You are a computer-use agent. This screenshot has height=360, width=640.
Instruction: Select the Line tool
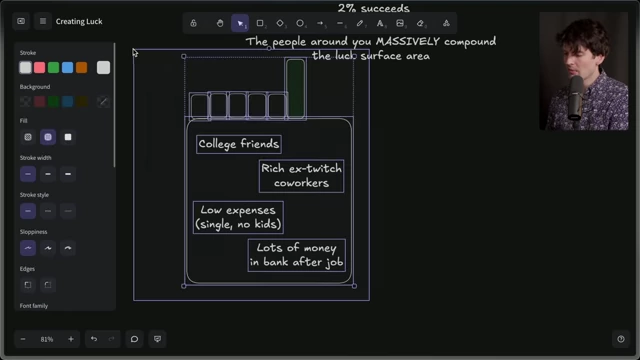pyautogui.click(x=340, y=23)
